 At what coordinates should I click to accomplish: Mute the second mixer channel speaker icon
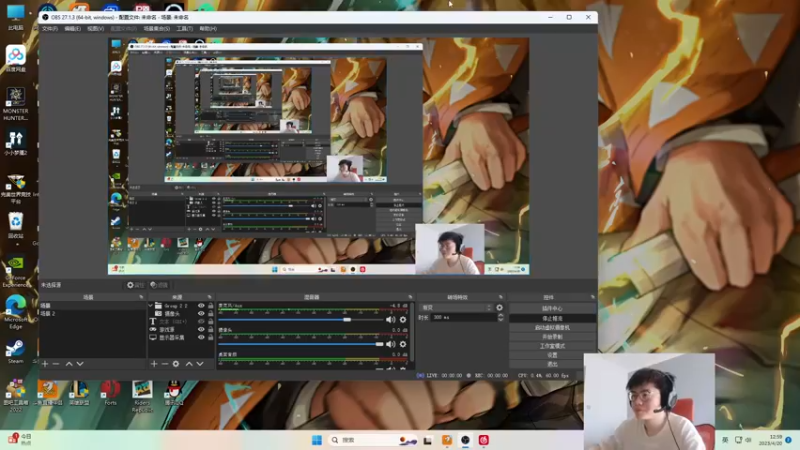(x=391, y=344)
